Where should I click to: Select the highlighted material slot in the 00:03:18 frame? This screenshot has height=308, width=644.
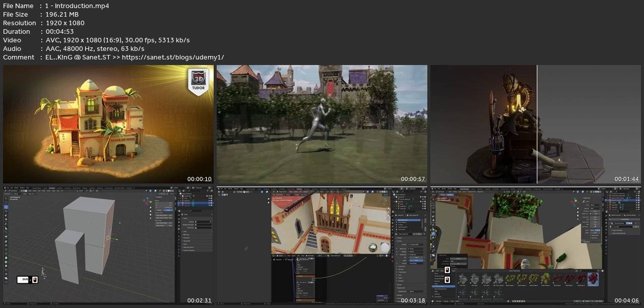(408, 220)
